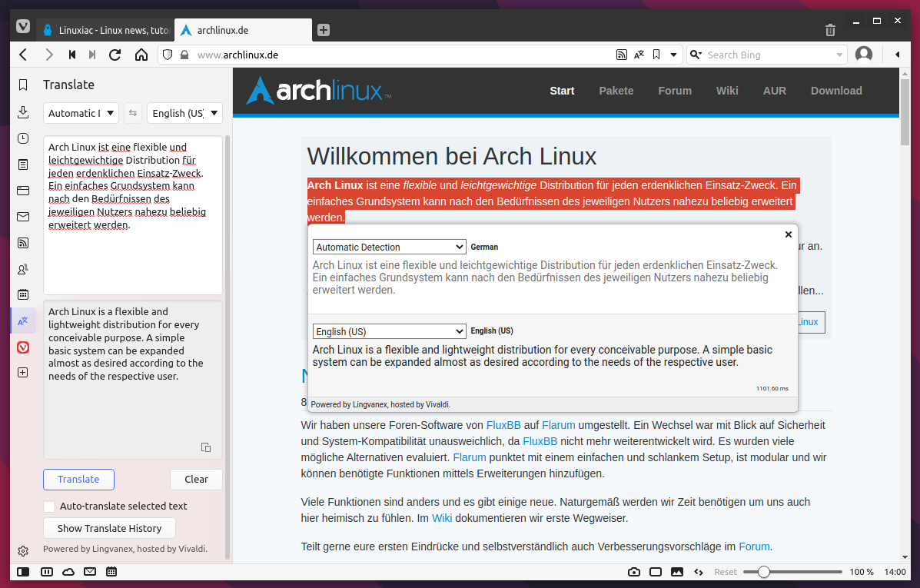
Task: Expand the English (US) dropdown in Translate panel
Action: [184, 113]
